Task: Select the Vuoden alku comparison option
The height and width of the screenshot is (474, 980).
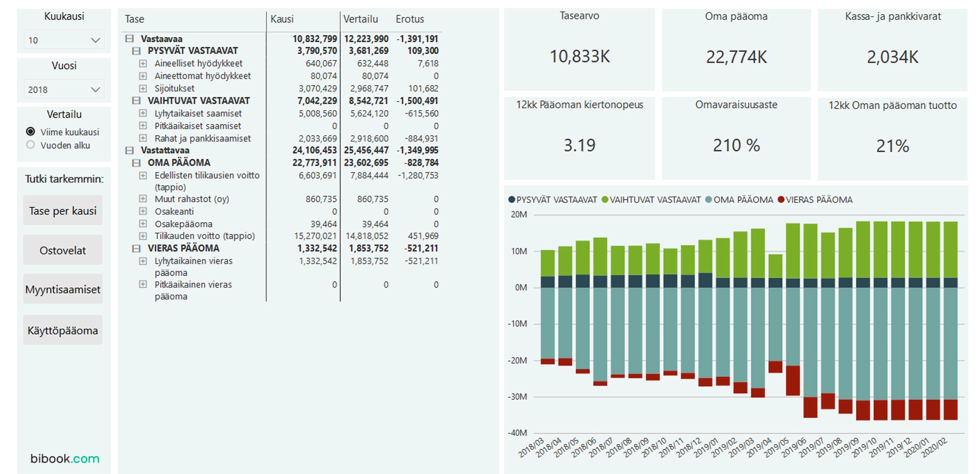Action: pyautogui.click(x=31, y=145)
